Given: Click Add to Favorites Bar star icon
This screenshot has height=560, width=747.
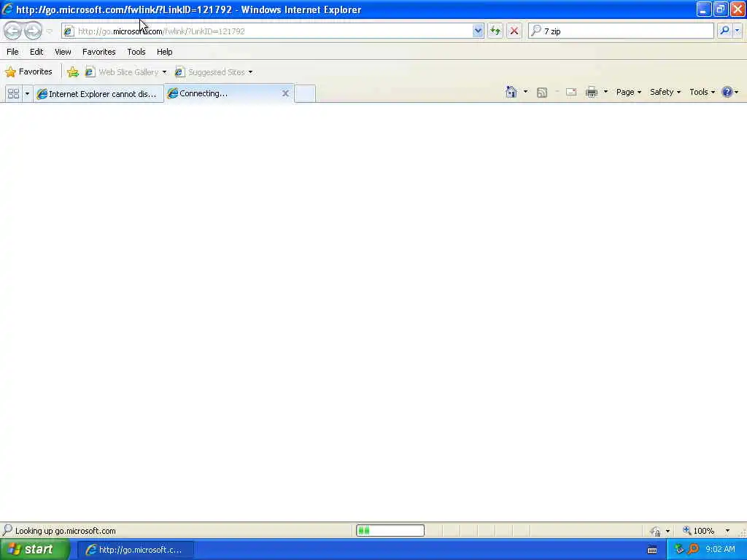Looking at the screenshot, I should 72,72.
